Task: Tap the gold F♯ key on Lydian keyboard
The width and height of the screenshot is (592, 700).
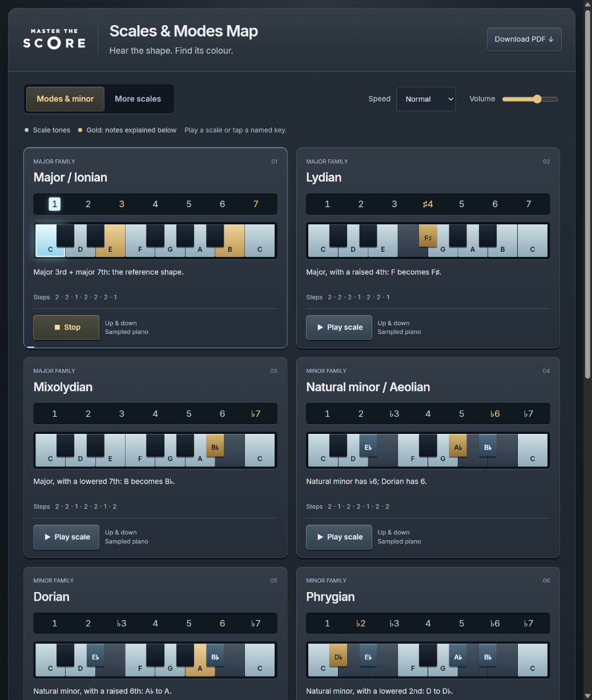Action: [x=428, y=235]
